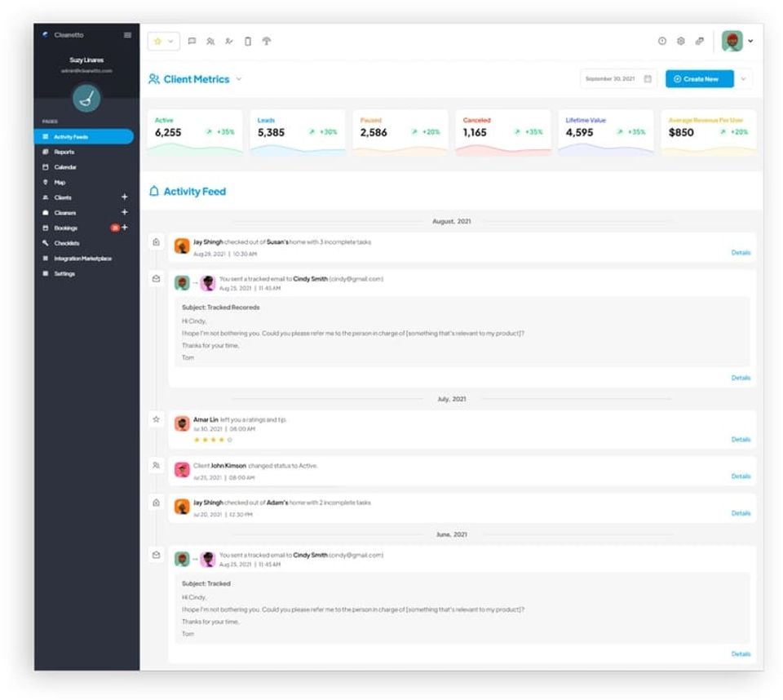Click Suzy Linares name in sidebar
The image size is (783, 700).
[86, 60]
